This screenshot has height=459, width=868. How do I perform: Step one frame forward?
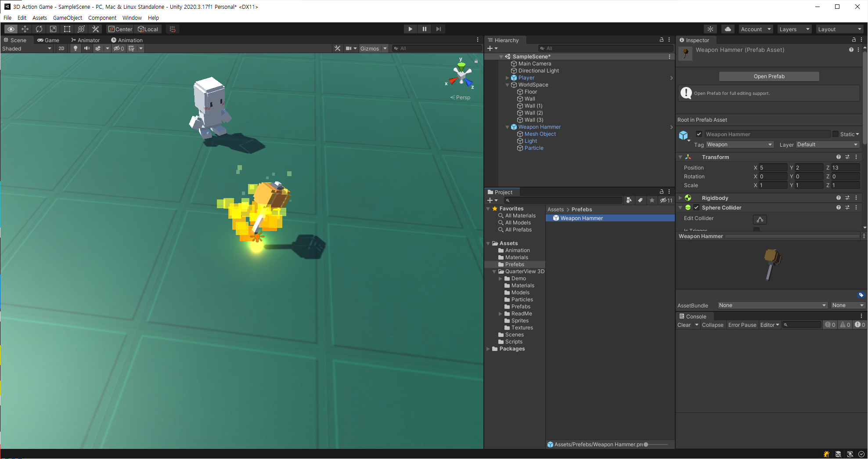[x=438, y=29]
